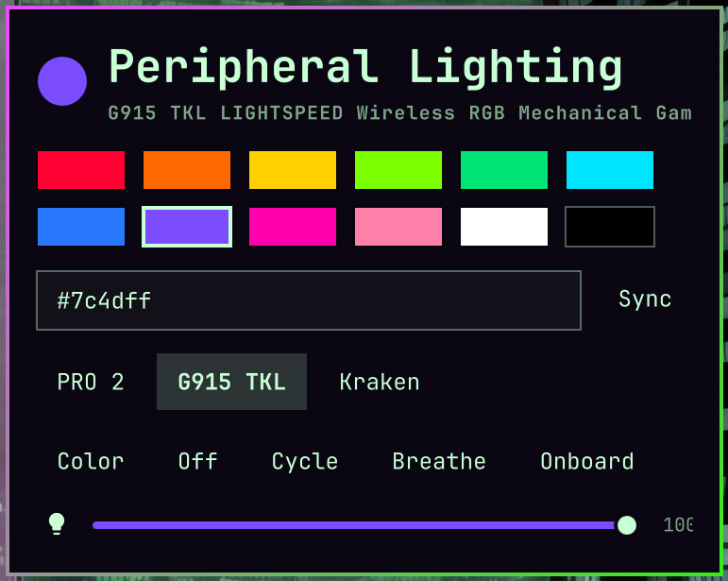Select the highlighted purple swatch
The height and width of the screenshot is (581, 728).
point(187,227)
